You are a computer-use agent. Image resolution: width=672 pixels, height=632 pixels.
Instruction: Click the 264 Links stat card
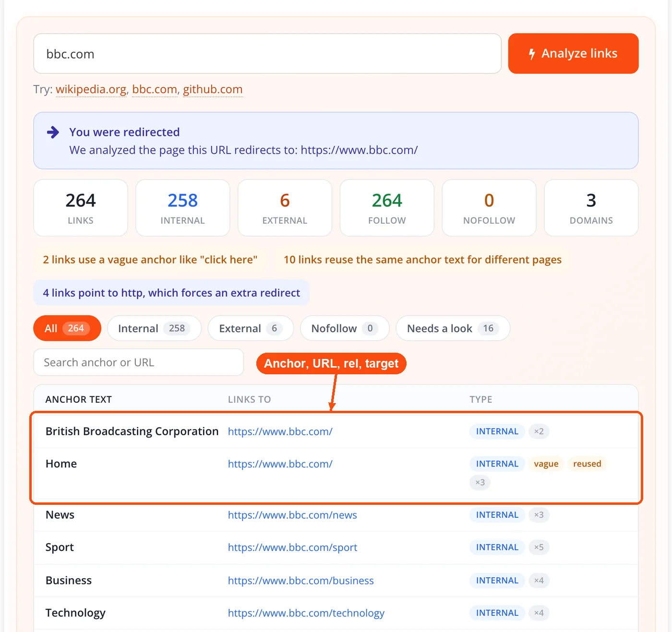(81, 208)
